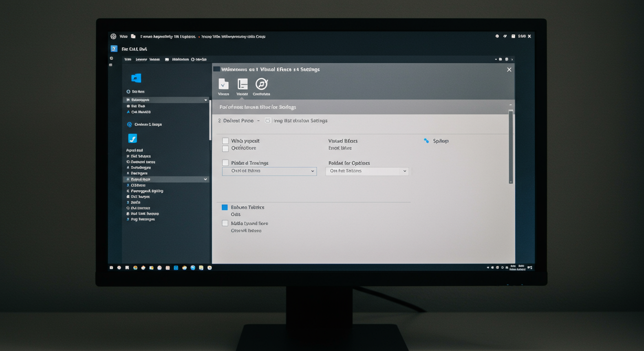Tick the 'Mitle Dpand Sore' checkbox

point(225,223)
